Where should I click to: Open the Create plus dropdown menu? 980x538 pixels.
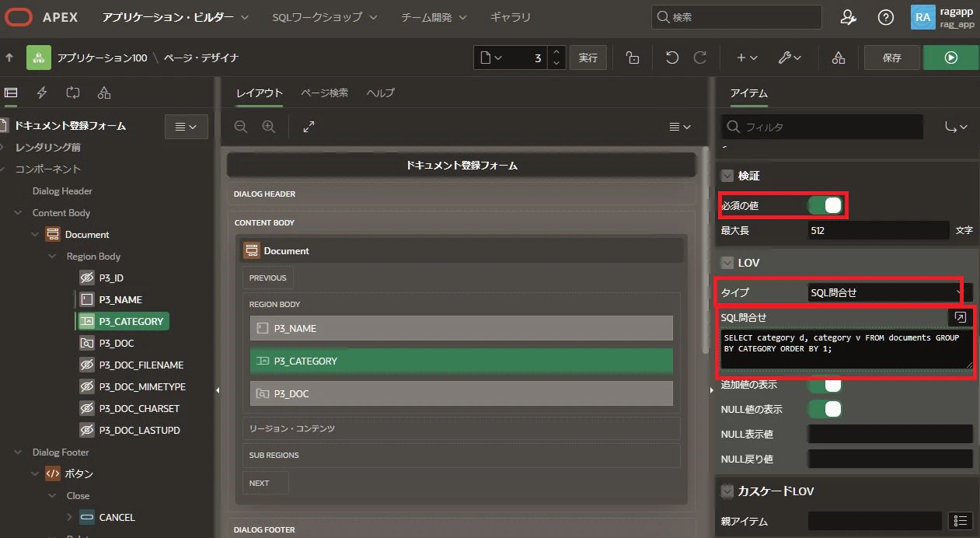pyautogui.click(x=747, y=58)
